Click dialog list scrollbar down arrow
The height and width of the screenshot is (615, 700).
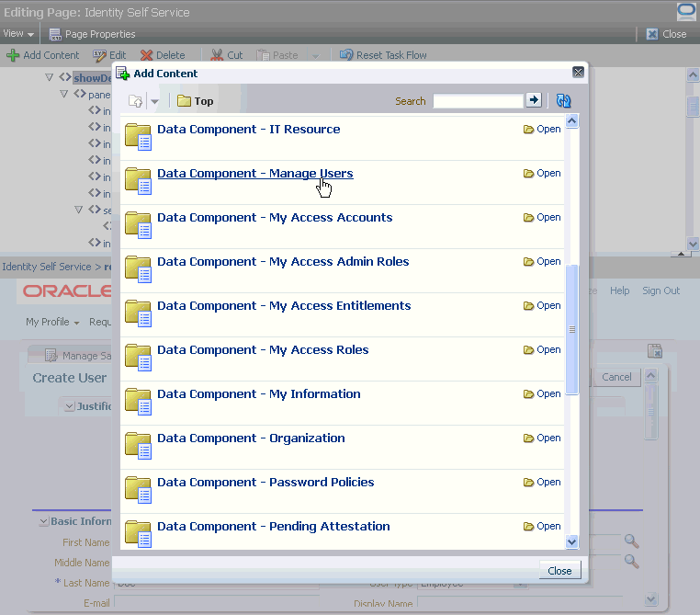(572, 541)
